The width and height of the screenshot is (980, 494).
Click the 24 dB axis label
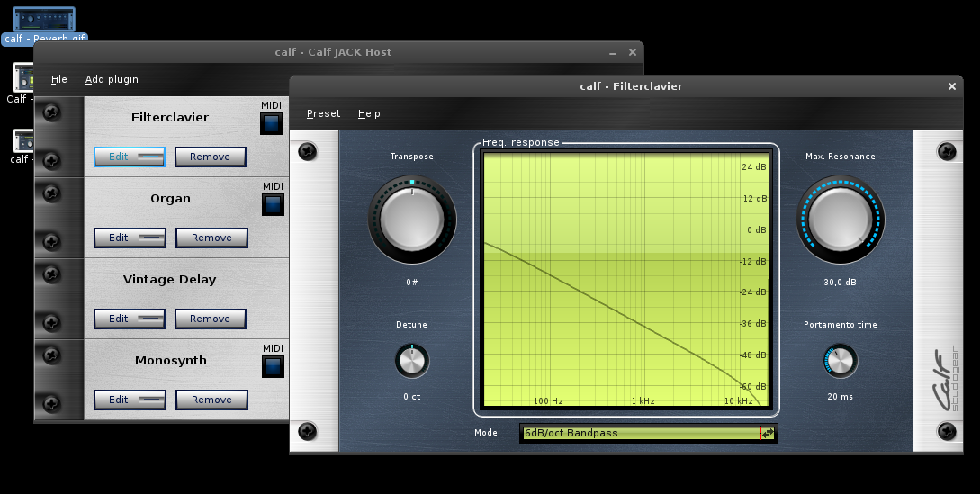(754, 167)
